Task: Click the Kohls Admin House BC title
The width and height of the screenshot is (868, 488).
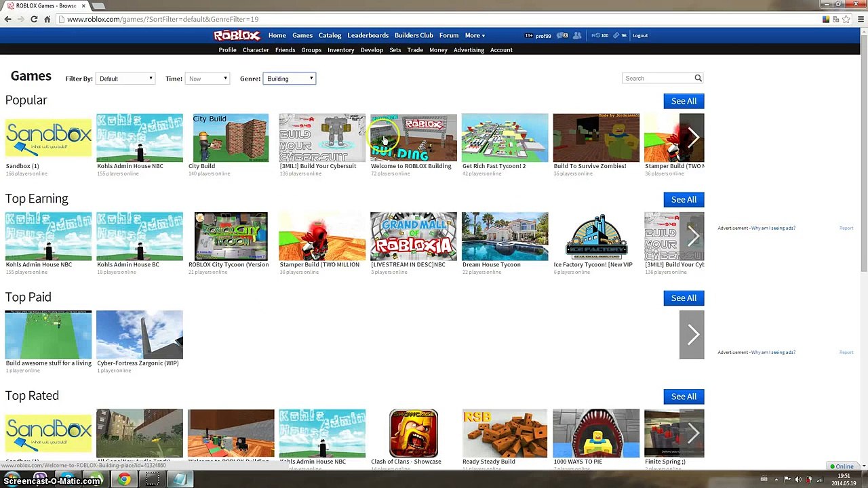Action: [x=128, y=264]
